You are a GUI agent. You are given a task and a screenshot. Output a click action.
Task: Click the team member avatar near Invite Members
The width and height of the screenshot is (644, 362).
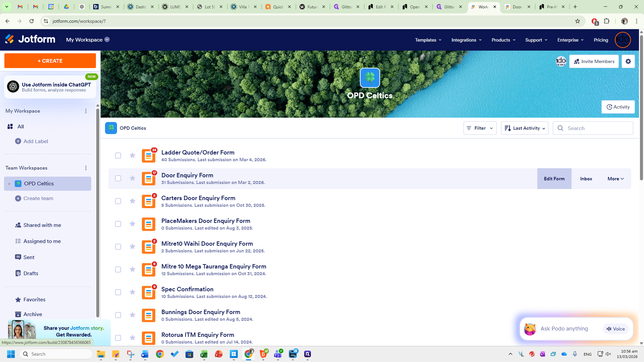pyautogui.click(x=561, y=61)
